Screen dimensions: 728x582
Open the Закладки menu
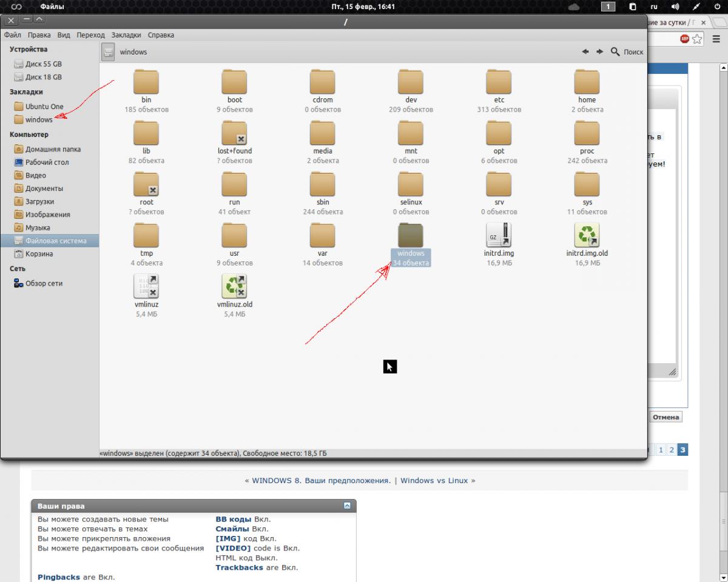point(126,35)
